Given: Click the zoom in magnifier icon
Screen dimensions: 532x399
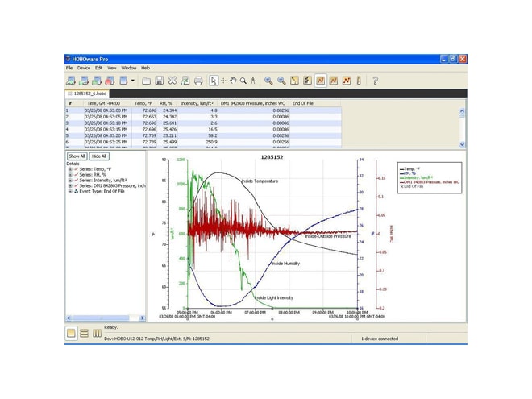Looking at the screenshot, I should 268,81.
